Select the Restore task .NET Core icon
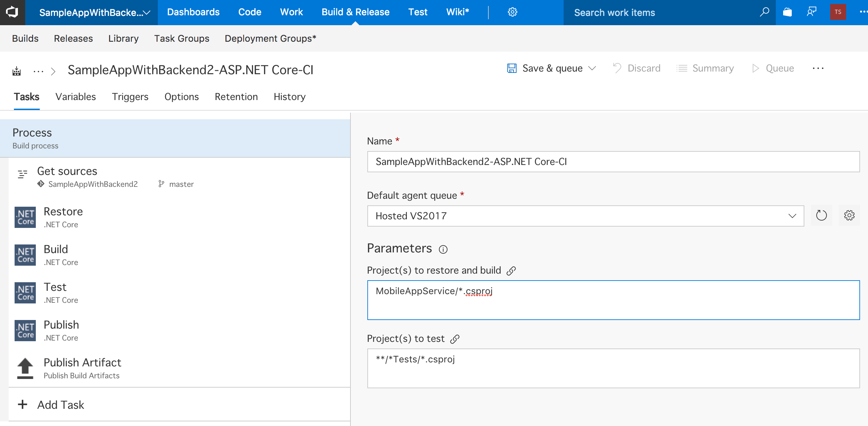This screenshot has width=868, height=426. [x=25, y=217]
